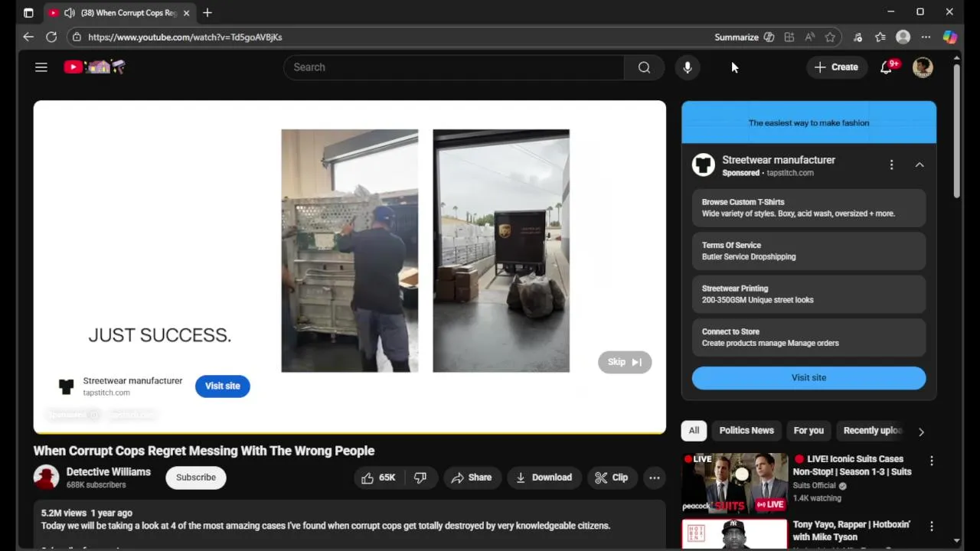
Task: Open browser media control icon
Action: (857, 37)
